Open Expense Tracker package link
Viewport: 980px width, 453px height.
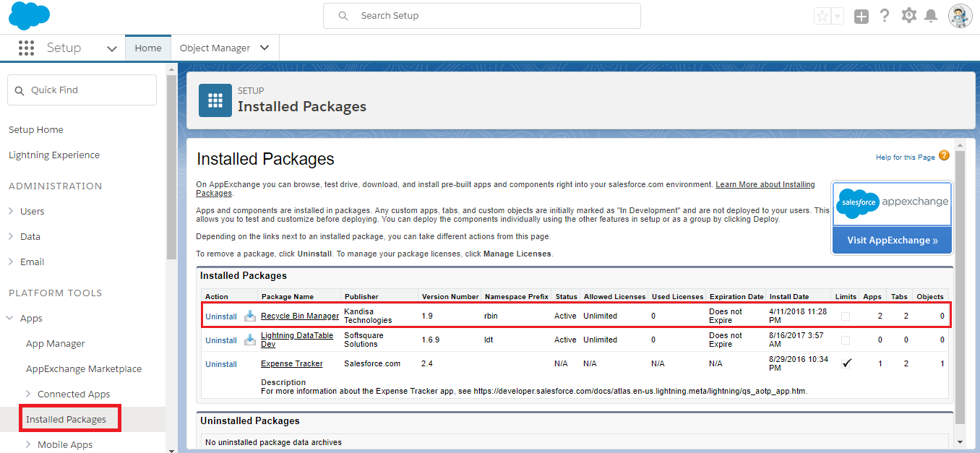[x=292, y=363]
